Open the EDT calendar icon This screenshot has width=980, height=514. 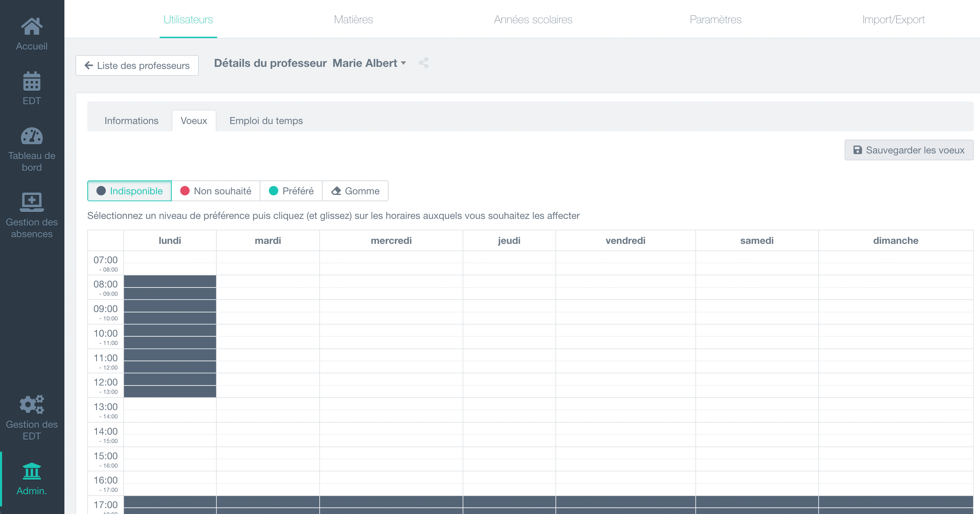tap(32, 81)
